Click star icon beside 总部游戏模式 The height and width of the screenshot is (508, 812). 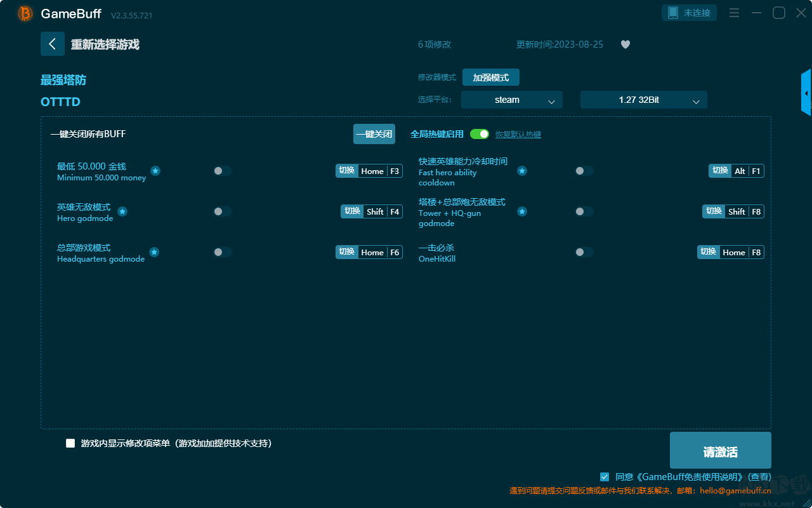(154, 252)
